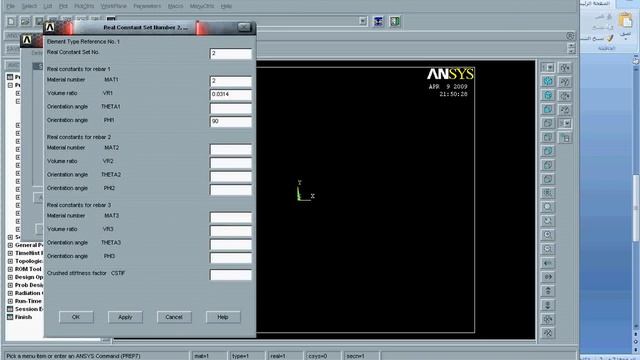Click the mat=1 status bar entry
This screenshot has width=640, height=360.
(x=209, y=356)
